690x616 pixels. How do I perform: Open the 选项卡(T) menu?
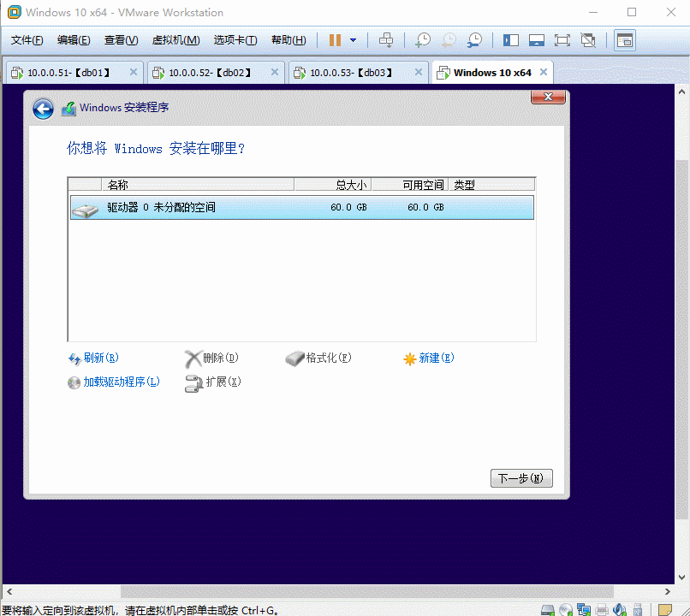coord(235,40)
